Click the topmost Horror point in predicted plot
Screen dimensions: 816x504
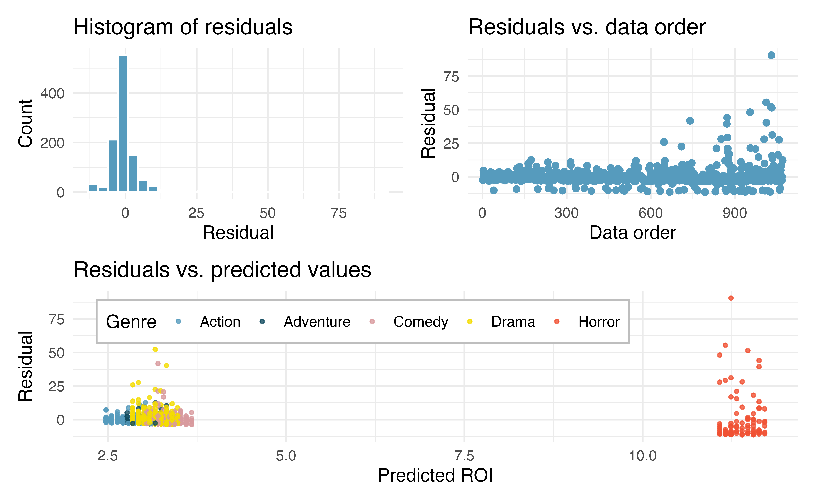pyautogui.click(x=731, y=298)
